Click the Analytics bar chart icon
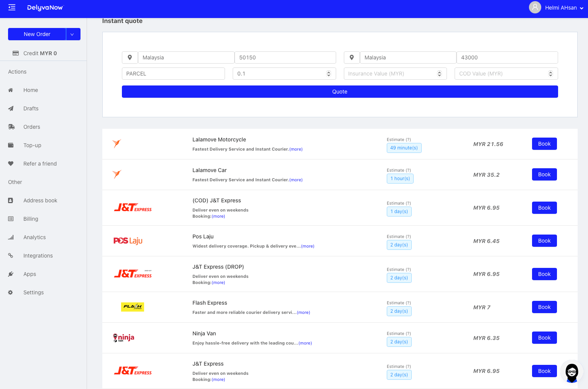This screenshot has width=588, height=389. click(11, 237)
